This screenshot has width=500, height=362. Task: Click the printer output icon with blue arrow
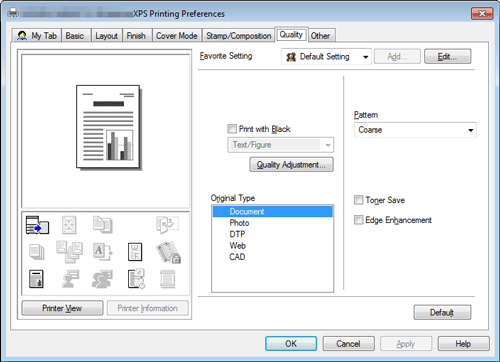coord(37,225)
